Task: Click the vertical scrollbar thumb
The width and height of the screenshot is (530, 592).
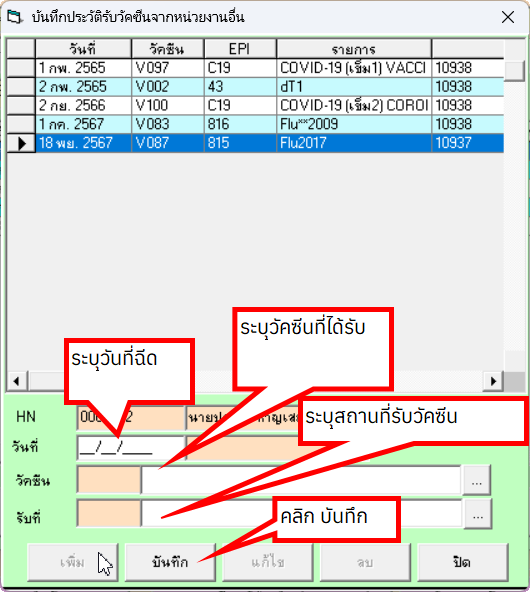Action: click(514, 71)
